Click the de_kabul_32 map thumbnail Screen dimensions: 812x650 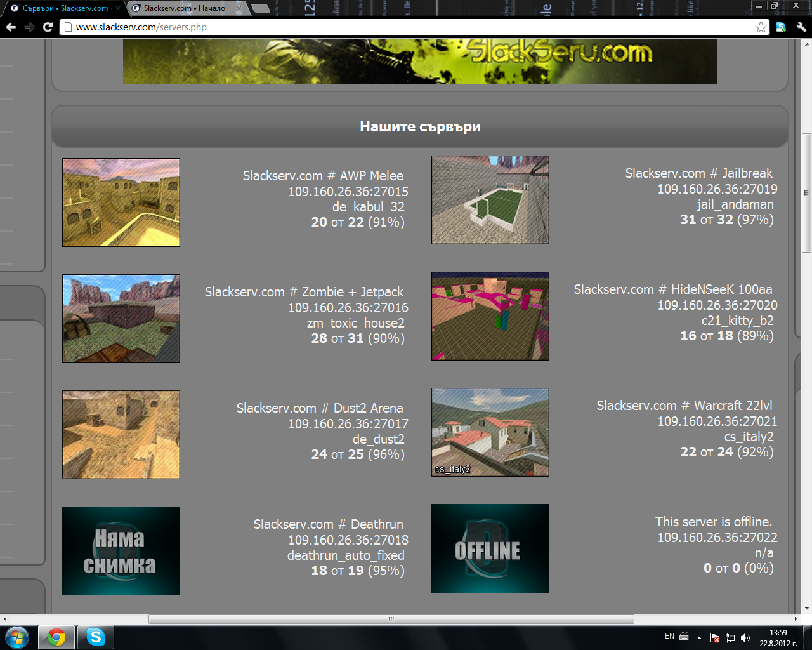121,202
